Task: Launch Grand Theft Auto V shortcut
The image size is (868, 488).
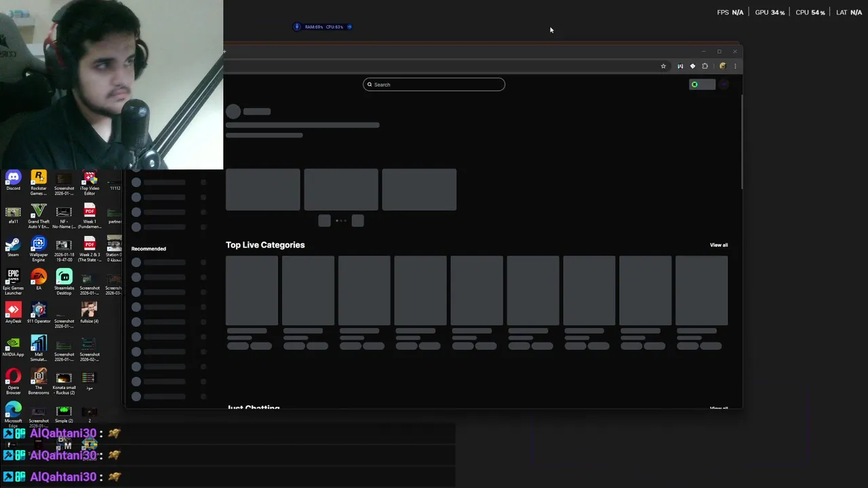Action: pos(39,216)
